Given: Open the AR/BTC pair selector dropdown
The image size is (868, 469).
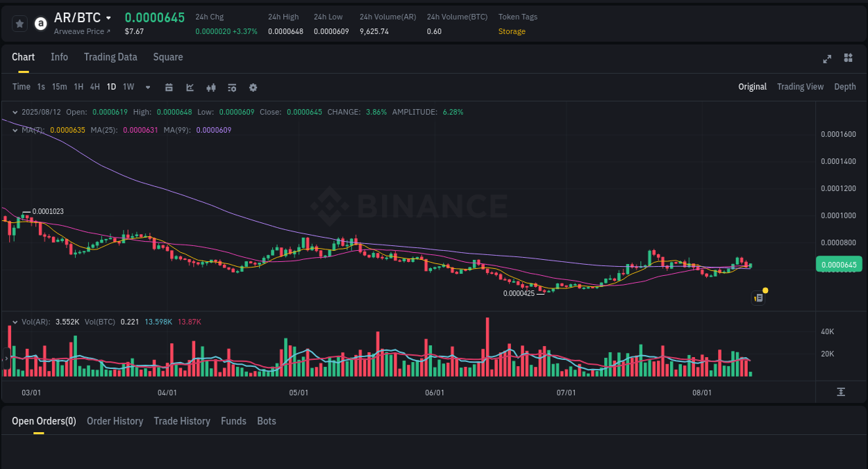Looking at the screenshot, I should (83, 17).
